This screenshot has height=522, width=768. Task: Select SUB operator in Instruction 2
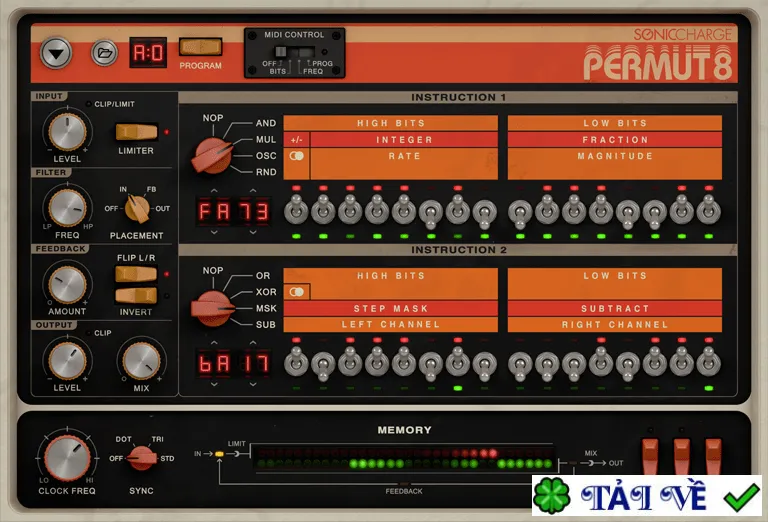pyautogui.click(x=266, y=324)
